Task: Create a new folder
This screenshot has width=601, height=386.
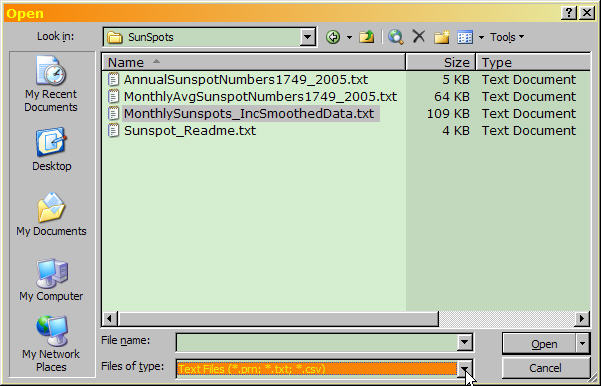Action: [x=442, y=37]
